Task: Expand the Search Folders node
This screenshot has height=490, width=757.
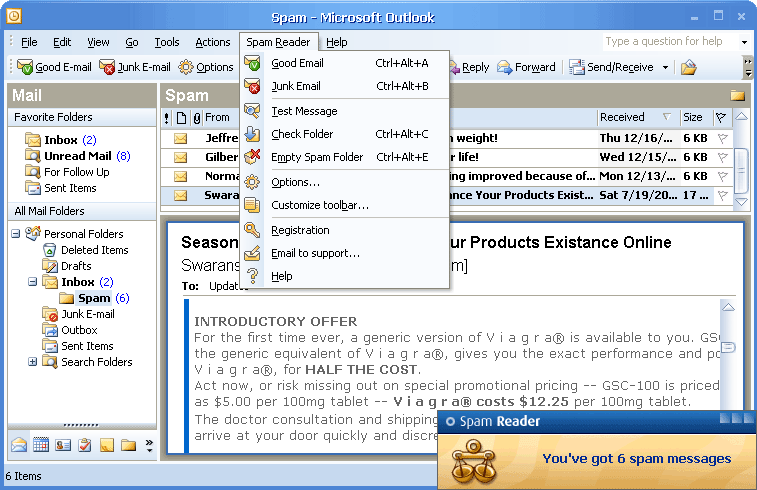Action: 32,362
